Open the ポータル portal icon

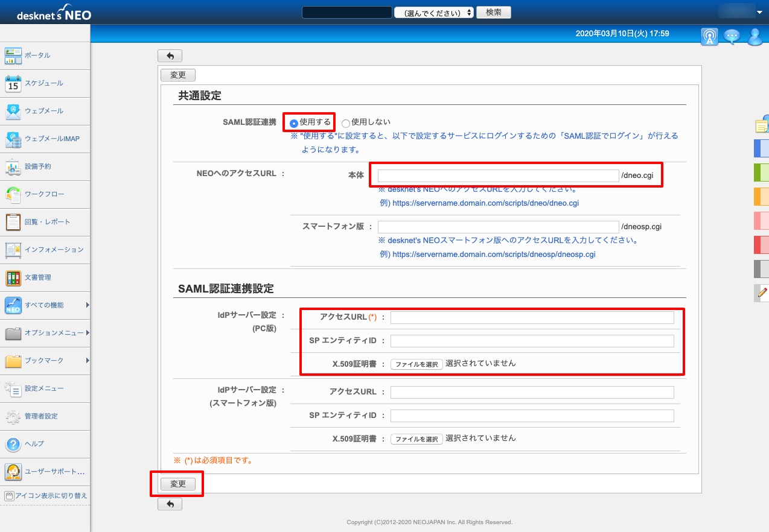13,55
